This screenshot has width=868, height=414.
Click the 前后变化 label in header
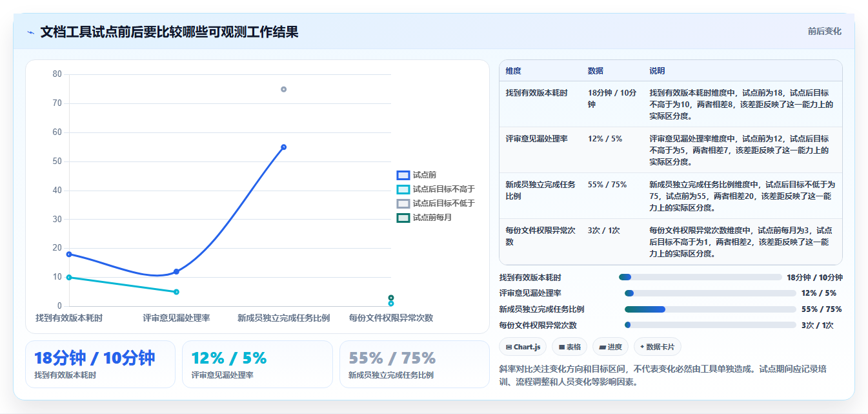click(x=825, y=31)
